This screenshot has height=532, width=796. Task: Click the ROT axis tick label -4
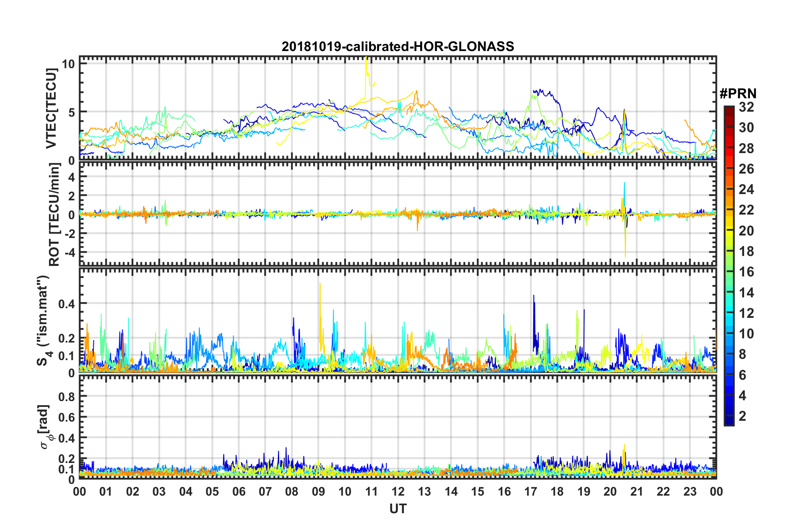coord(70,252)
